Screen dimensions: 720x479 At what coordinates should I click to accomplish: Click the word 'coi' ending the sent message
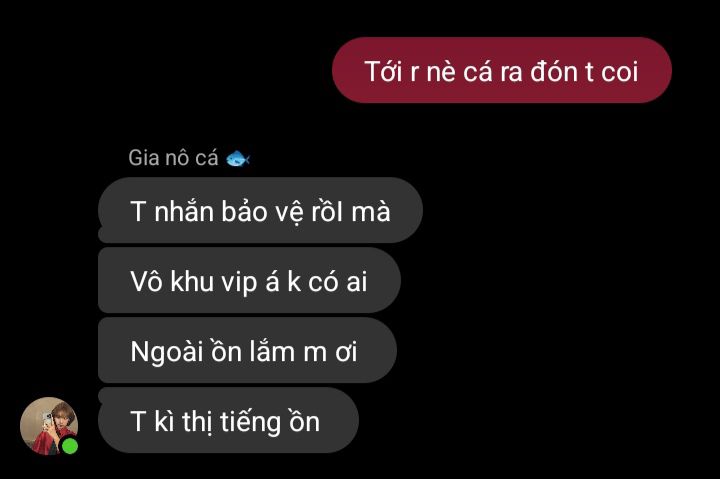point(620,72)
